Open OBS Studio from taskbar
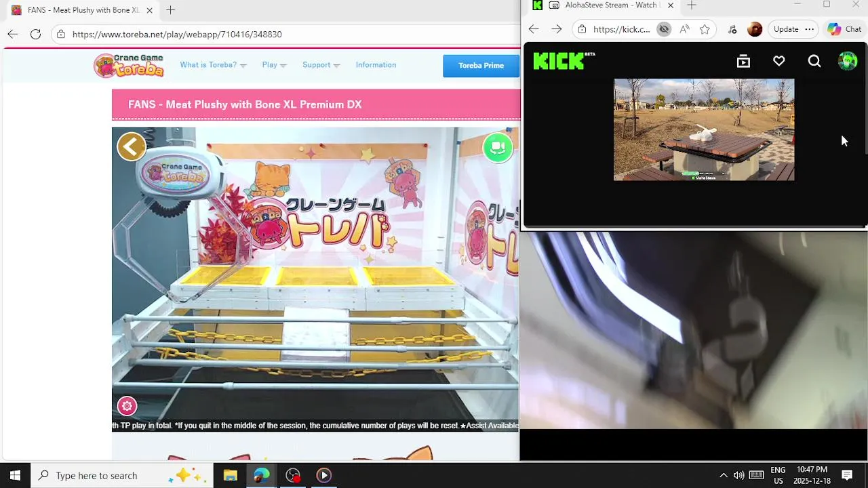 [x=293, y=475]
